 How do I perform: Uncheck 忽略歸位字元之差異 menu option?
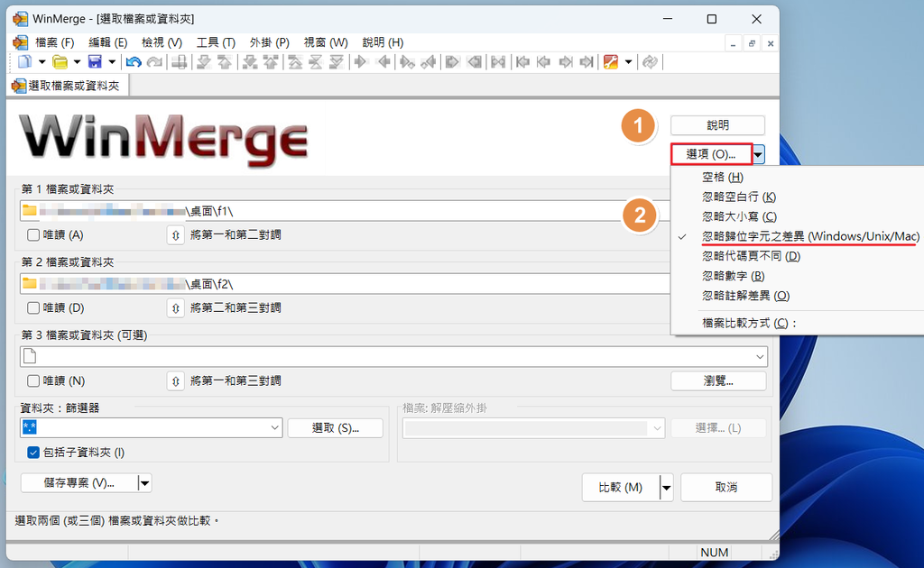click(x=798, y=236)
